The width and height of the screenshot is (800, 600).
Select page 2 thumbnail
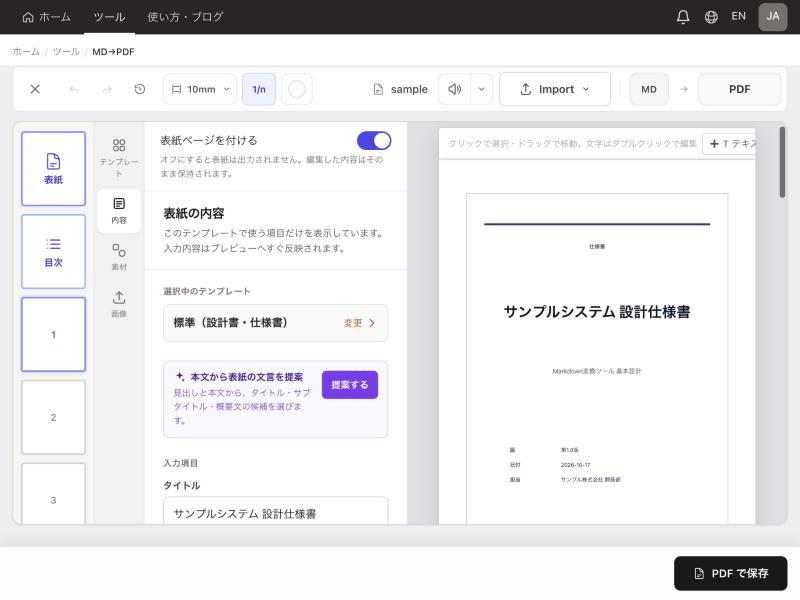point(53,417)
